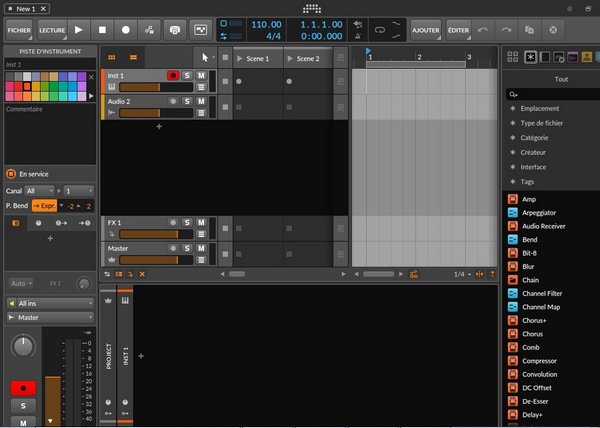Click the undo arrow icon
The image size is (600, 428).
pyautogui.click(x=483, y=30)
